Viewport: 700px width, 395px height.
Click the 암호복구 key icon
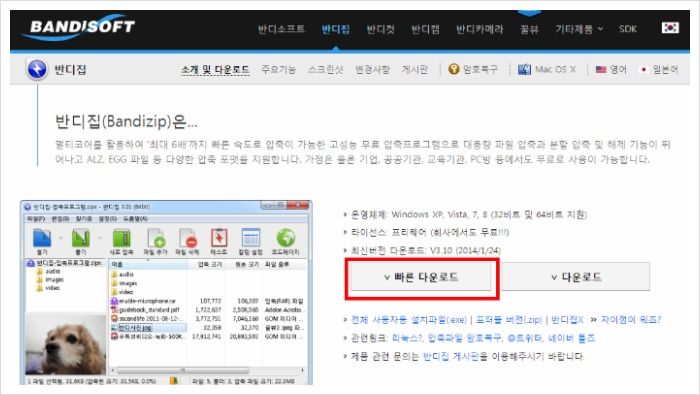454,69
